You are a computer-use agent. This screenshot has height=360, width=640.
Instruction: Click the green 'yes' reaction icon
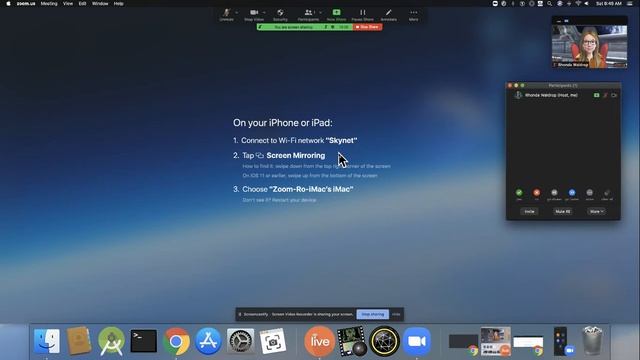519,193
